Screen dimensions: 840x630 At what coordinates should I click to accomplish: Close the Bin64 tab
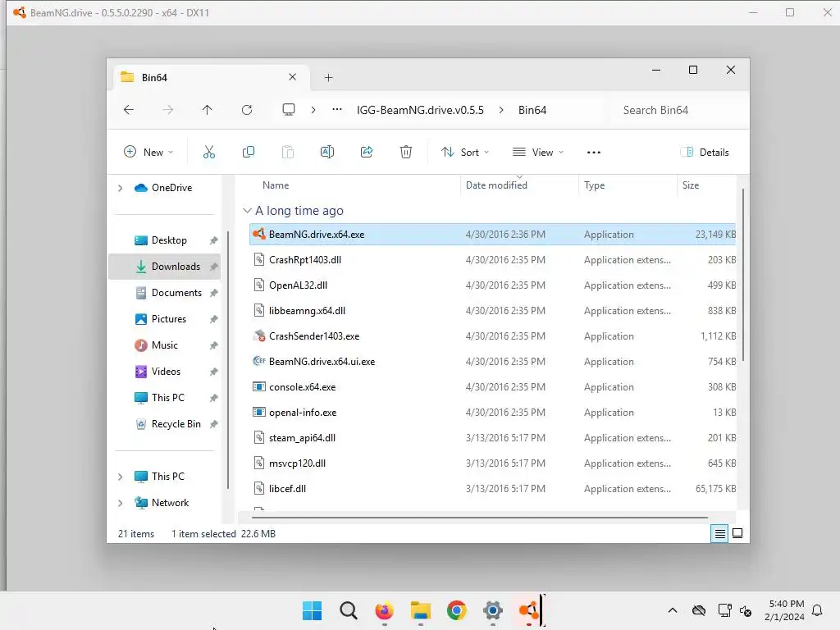(293, 77)
